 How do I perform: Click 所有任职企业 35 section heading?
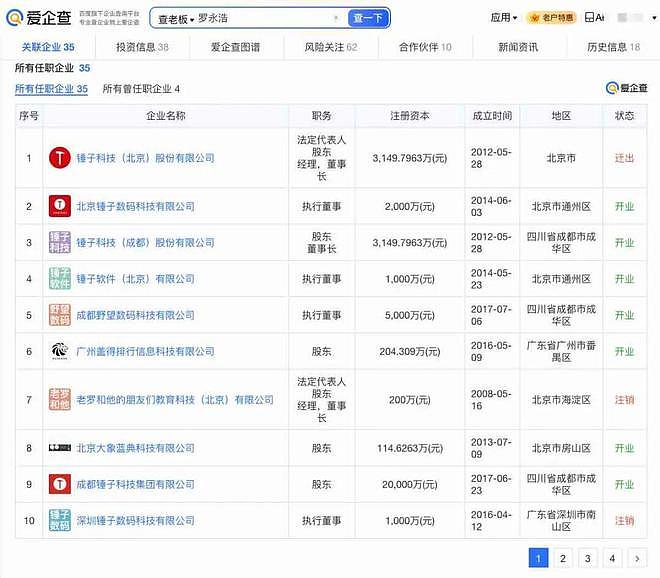click(52, 68)
